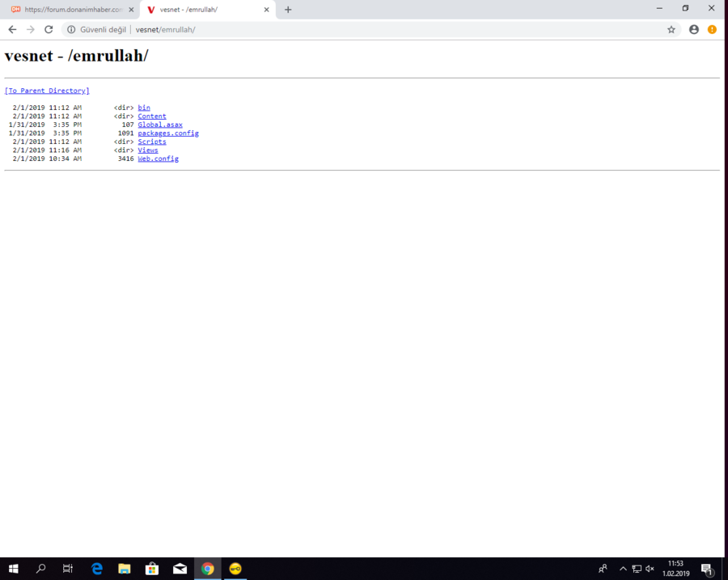Open the Mail app from the taskbar
This screenshot has height=580, width=728.
(180, 569)
